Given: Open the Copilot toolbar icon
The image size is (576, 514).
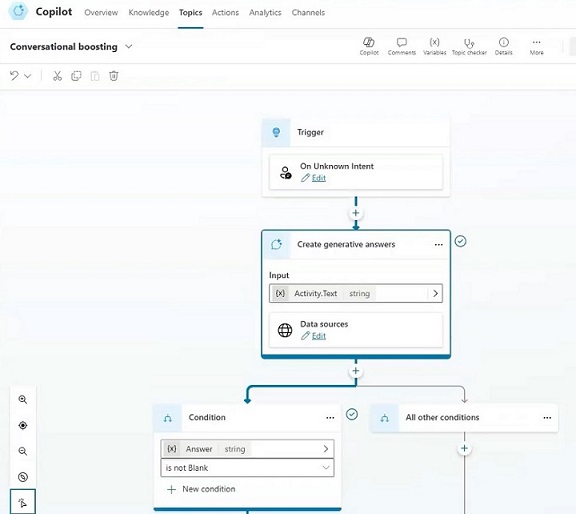Looking at the screenshot, I should coord(368,46).
